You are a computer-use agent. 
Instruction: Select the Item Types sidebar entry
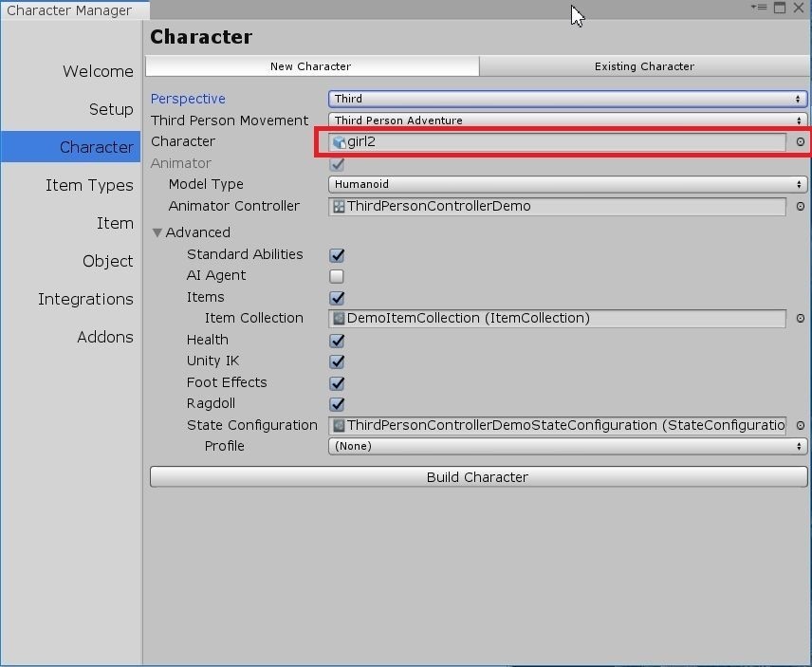pyautogui.click(x=89, y=185)
